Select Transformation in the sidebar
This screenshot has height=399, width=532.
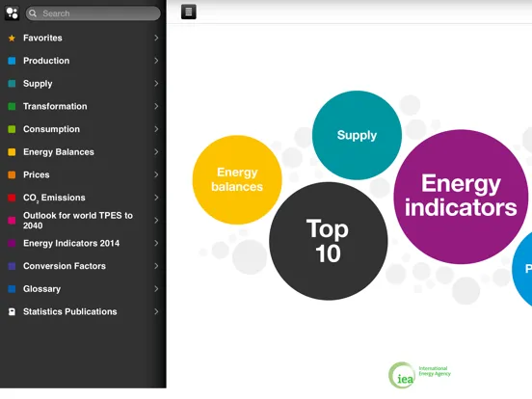(x=83, y=106)
